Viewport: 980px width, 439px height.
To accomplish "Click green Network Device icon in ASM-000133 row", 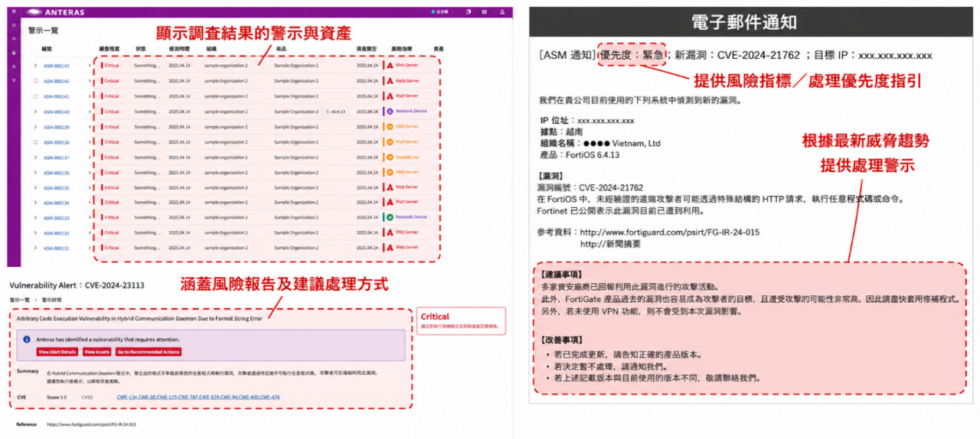I will (x=390, y=217).
